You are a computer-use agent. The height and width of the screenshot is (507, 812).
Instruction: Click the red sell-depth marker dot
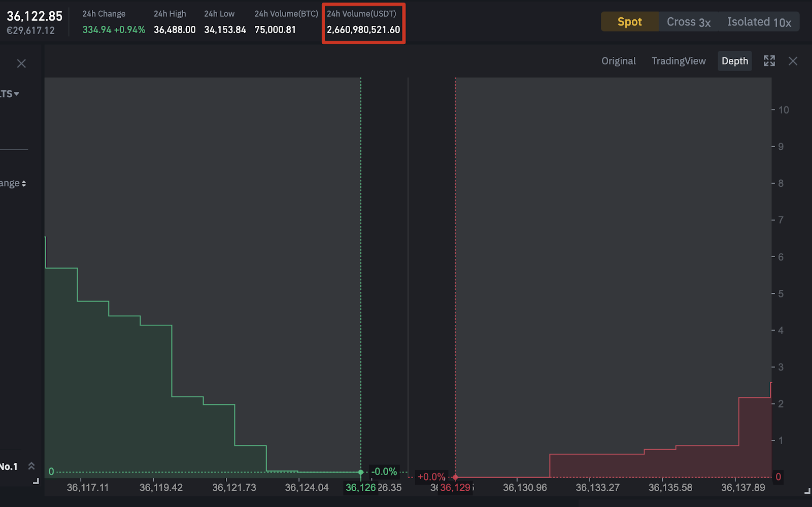[x=455, y=477]
